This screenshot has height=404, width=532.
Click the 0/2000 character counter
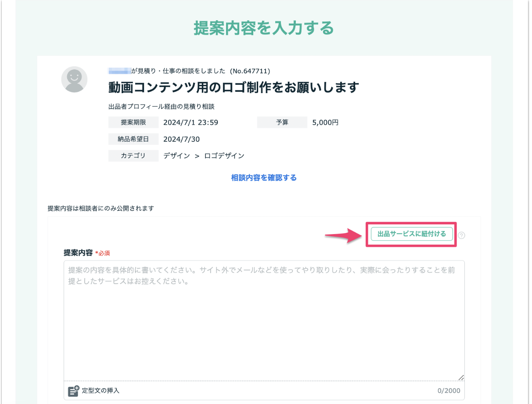pyautogui.click(x=449, y=390)
